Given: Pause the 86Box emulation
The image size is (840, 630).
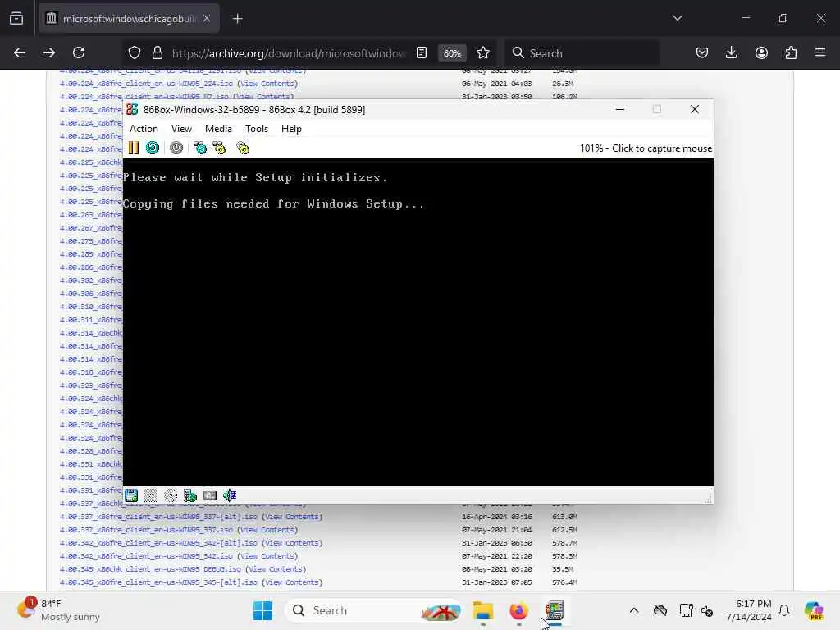Looking at the screenshot, I should pyautogui.click(x=134, y=148).
